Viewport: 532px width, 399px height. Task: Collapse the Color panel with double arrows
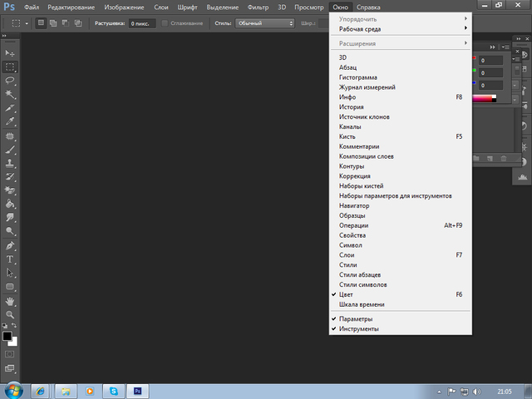coord(492,47)
